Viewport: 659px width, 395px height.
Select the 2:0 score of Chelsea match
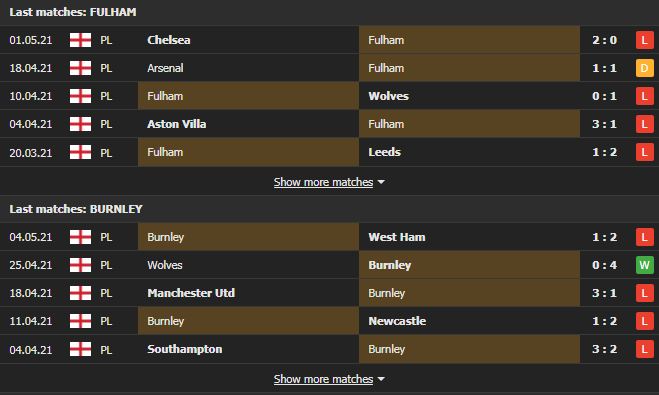coord(604,40)
